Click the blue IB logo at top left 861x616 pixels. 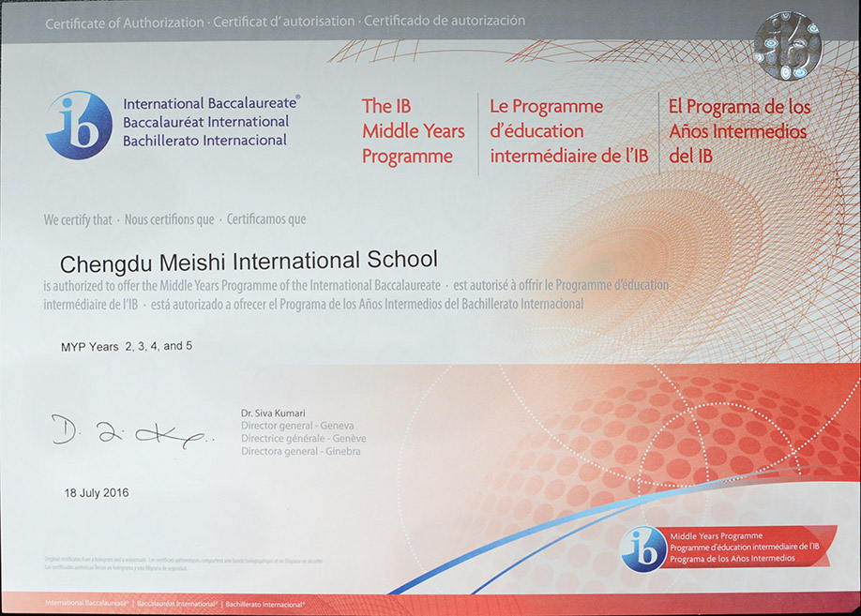79,125
